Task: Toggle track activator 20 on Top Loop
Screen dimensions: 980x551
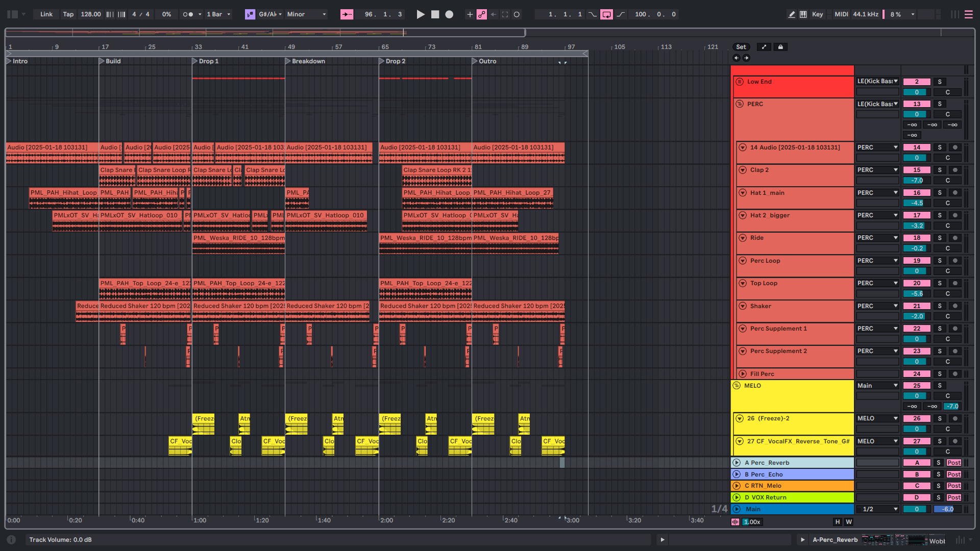Action: [917, 283]
